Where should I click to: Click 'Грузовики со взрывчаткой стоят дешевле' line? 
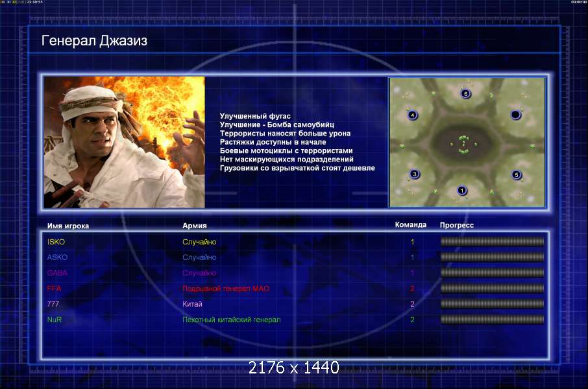[297, 168]
